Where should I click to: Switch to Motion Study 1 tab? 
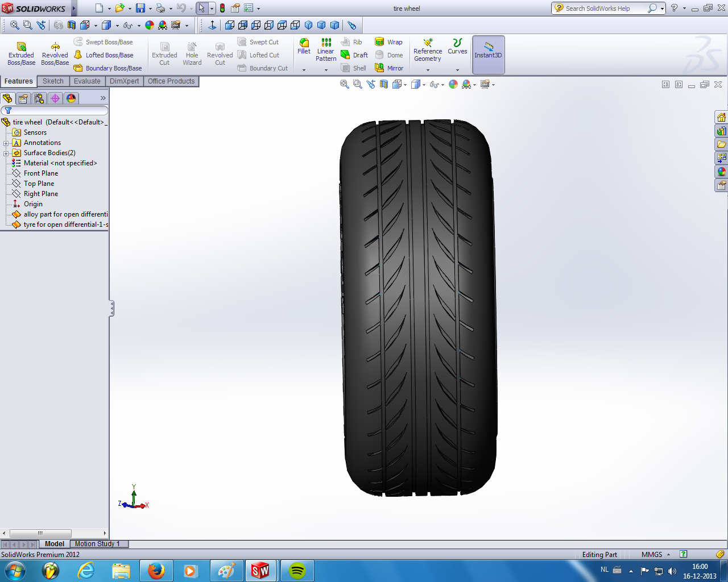pos(98,544)
